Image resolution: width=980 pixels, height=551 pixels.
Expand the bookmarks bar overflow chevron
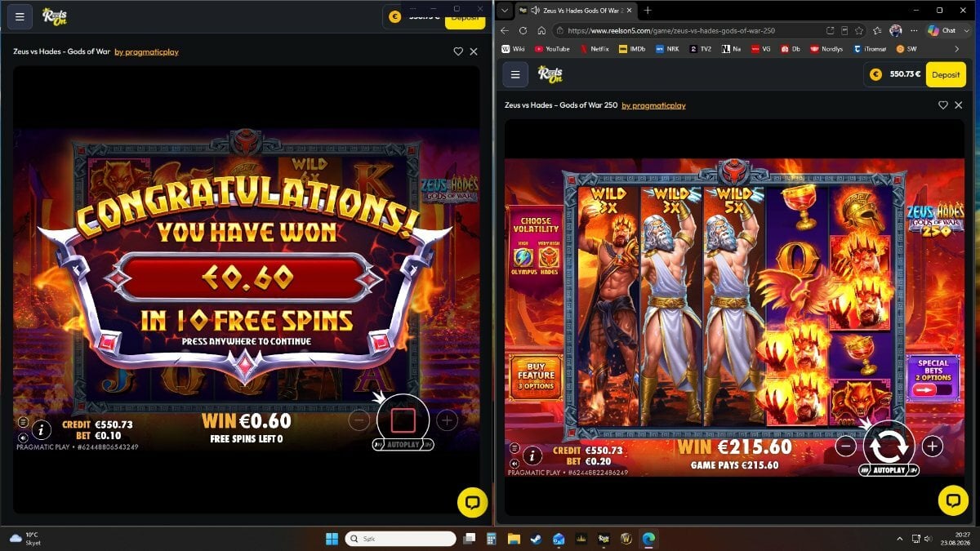coord(956,49)
